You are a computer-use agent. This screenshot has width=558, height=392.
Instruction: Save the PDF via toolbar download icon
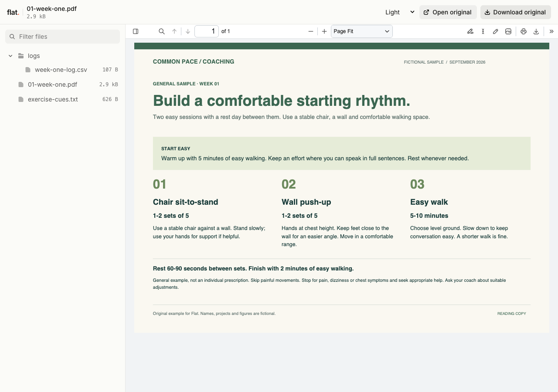click(536, 31)
